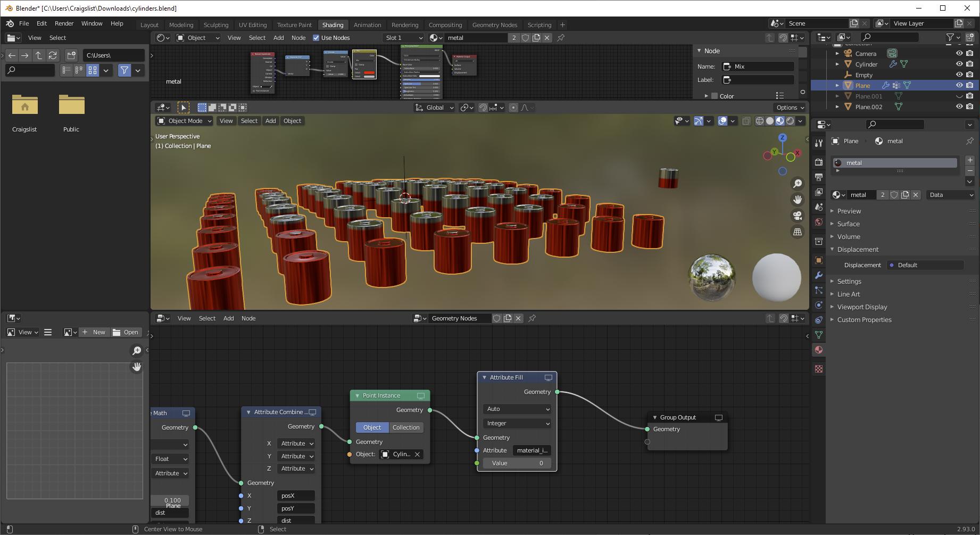
Task: Enable Toggle X-Ray in the viewport header
Action: pos(746,121)
